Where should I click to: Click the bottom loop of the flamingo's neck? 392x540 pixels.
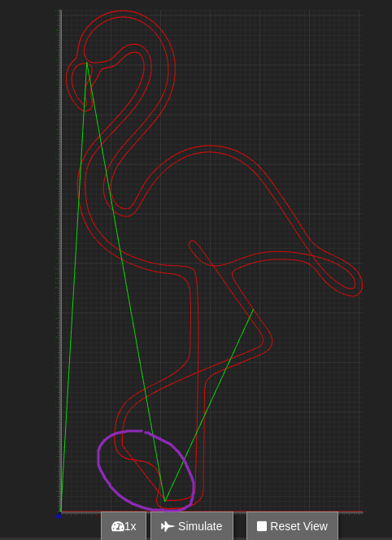(124, 211)
